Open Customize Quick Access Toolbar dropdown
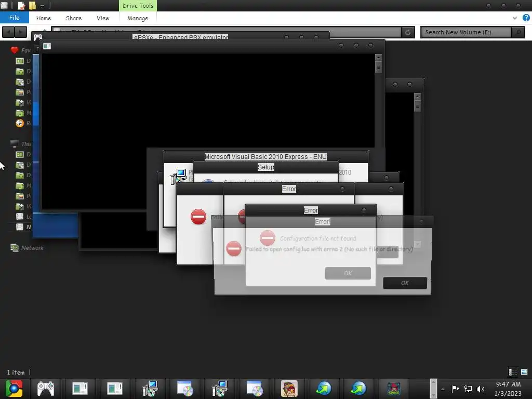This screenshot has width=532, height=399. (43, 6)
